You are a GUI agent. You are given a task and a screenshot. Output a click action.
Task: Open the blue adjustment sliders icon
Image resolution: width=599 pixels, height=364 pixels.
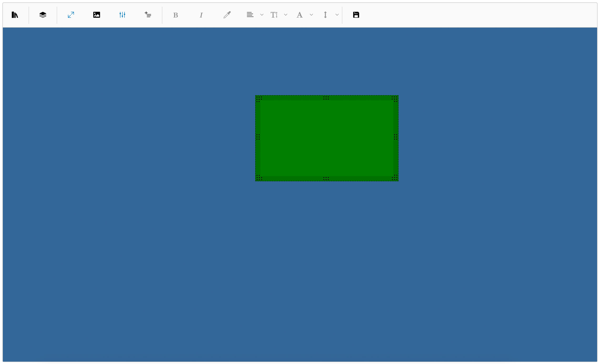(122, 15)
